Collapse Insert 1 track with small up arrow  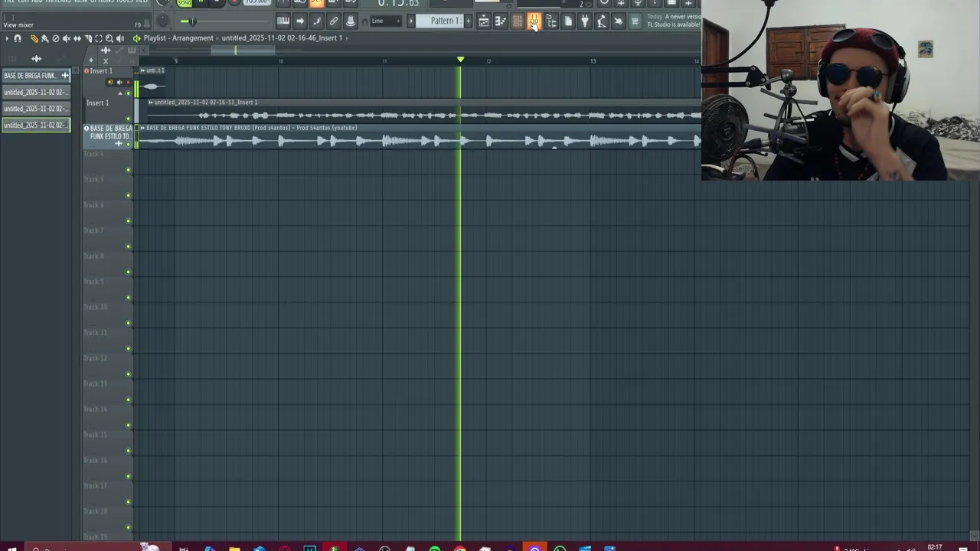coord(120,93)
